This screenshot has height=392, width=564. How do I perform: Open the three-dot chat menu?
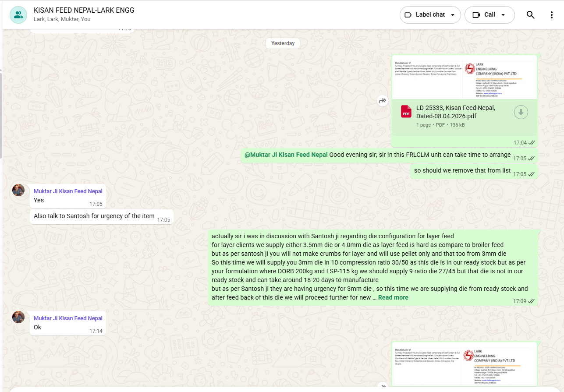coord(551,15)
